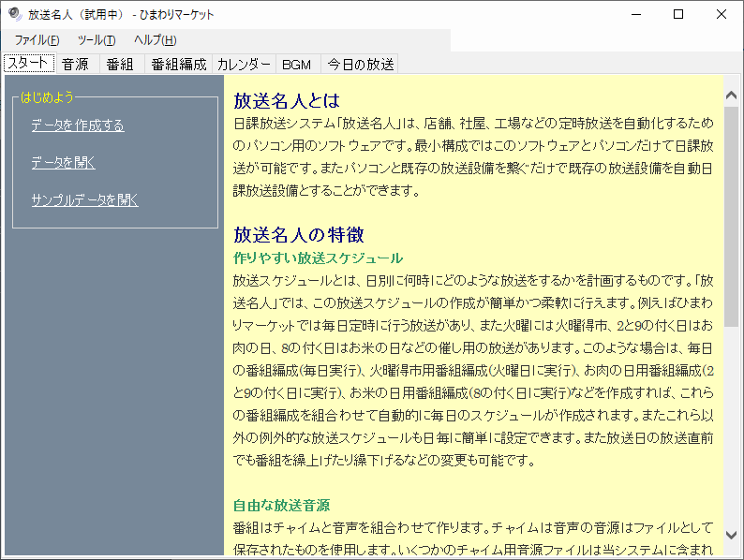Open sample data via サンプルデータを開く

click(x=84, y=200)
